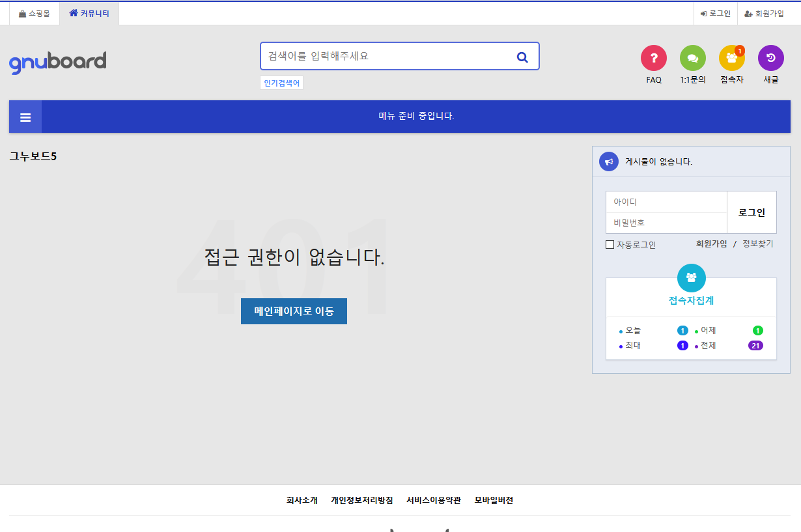Click the 메인페이지로 이동 button
801x532 pixels.
pos(294,311)
